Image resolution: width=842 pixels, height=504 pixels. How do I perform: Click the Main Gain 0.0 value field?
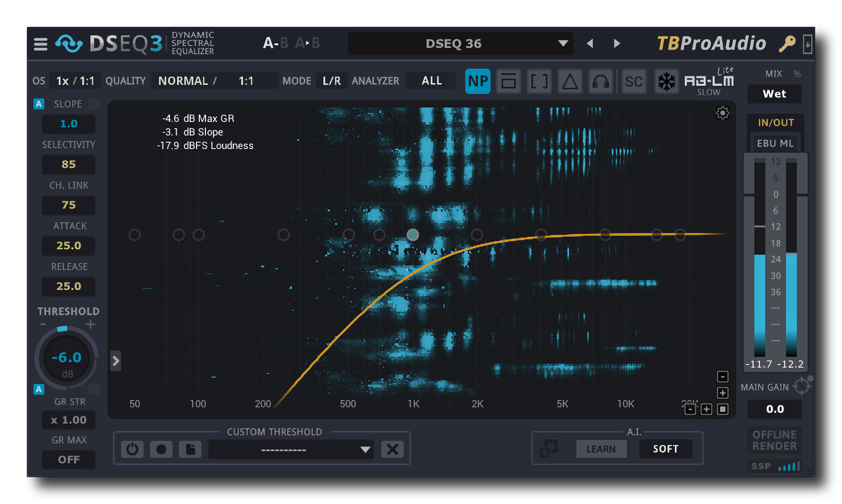pyautogui.click(x=774, y=409)
